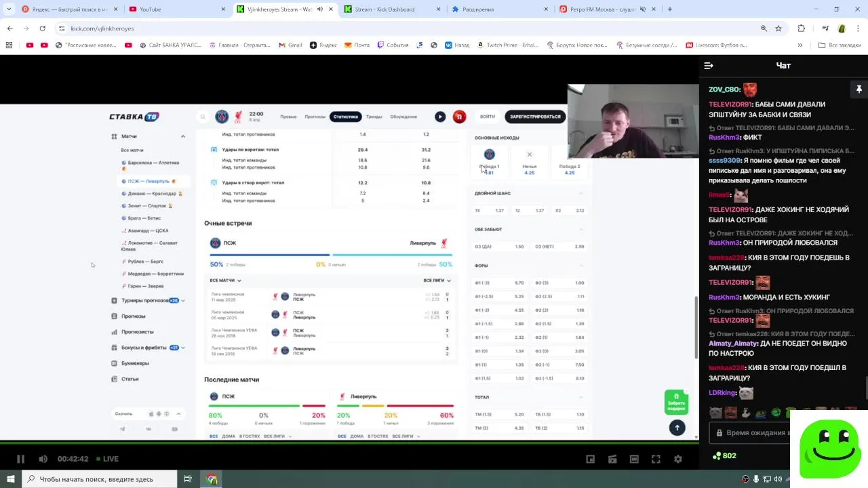Open the Все матчи dropdown filter

coord(226,280)
